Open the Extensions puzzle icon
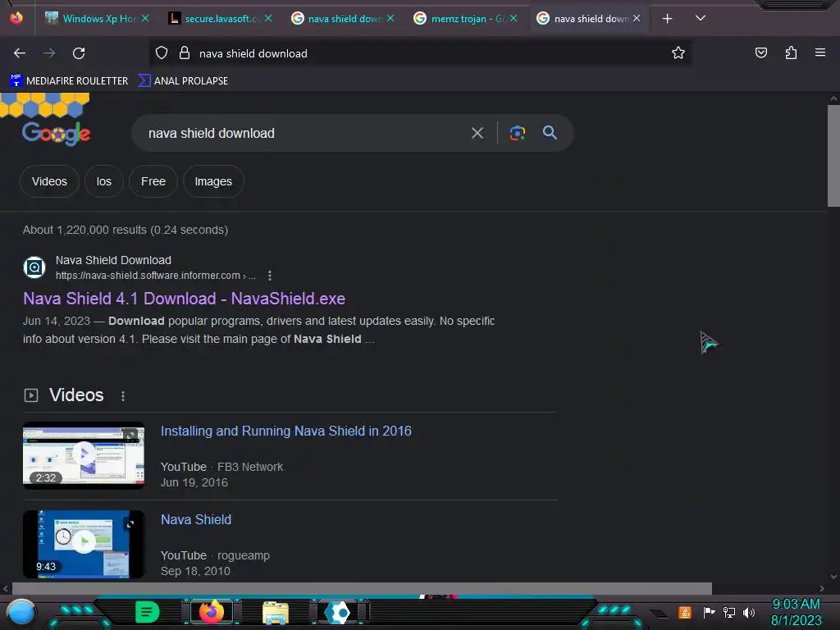The width and height of the screenshot is (840, 630). point(791,52)
